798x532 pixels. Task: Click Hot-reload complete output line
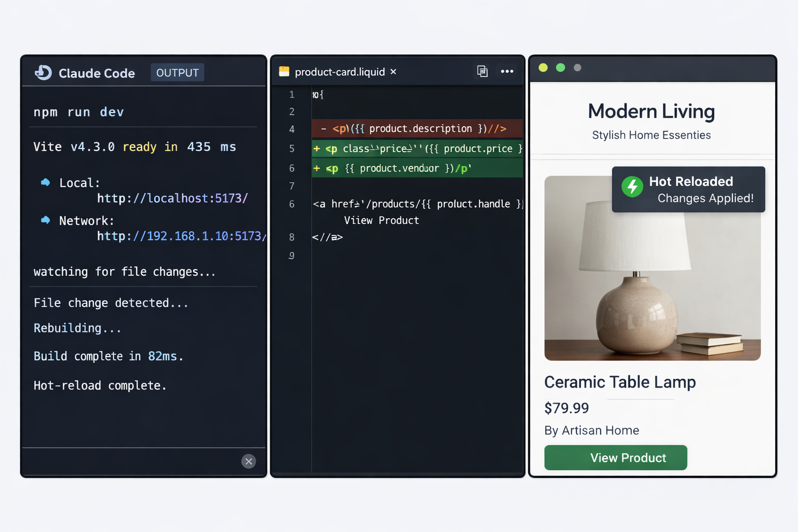(100, 385)
